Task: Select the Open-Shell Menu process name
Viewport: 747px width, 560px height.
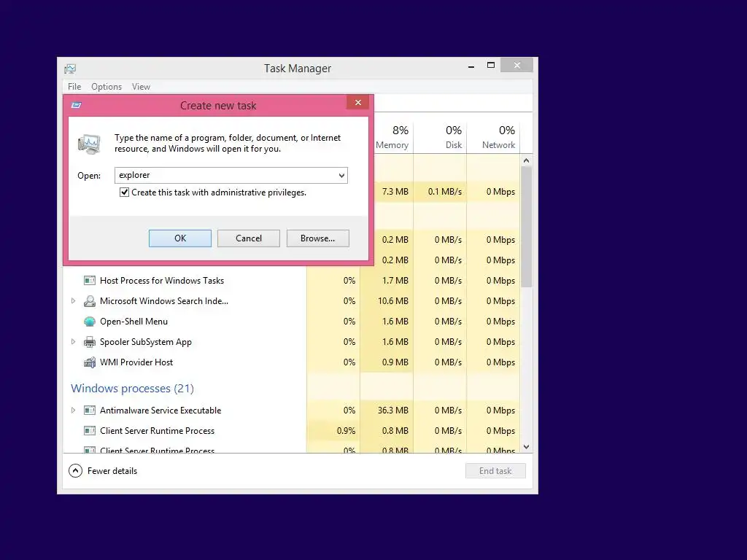Action: tap(134, 322)
